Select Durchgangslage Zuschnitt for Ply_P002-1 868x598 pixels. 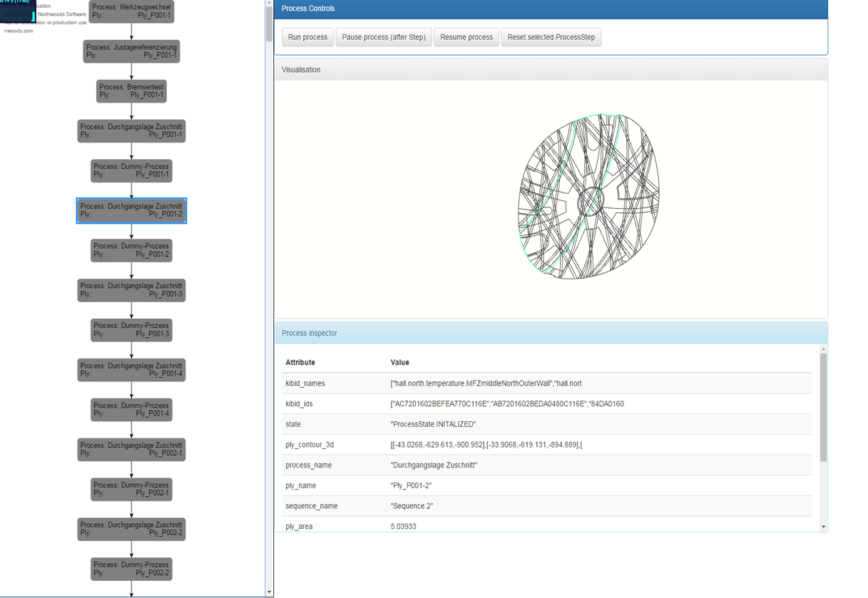(x=131, y=449)
